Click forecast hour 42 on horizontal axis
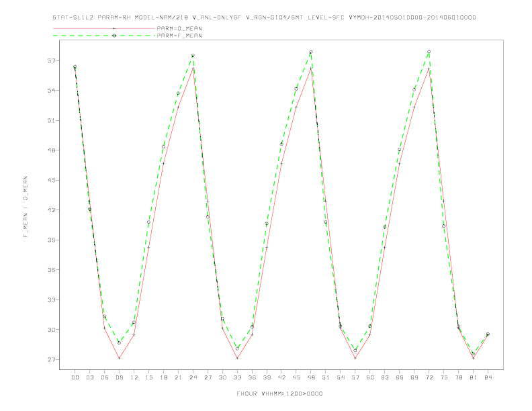532x411 pixels. [281, 377]
